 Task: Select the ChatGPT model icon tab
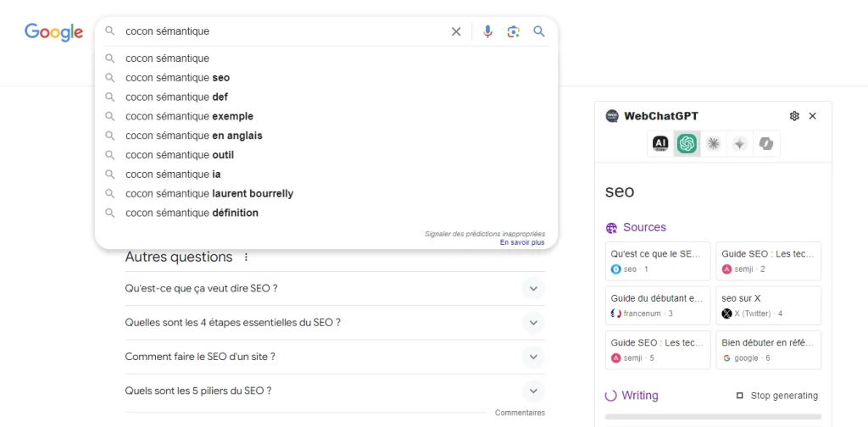(x=687, y=144)
